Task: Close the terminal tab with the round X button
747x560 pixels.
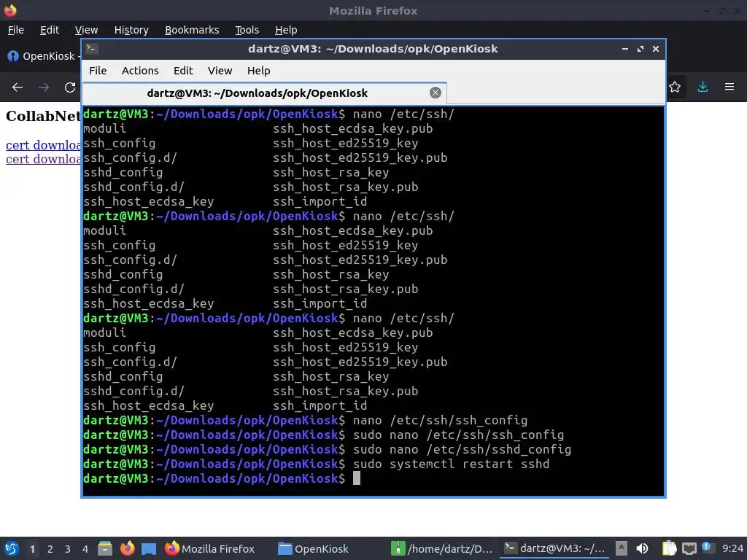Action: (435, 93)
